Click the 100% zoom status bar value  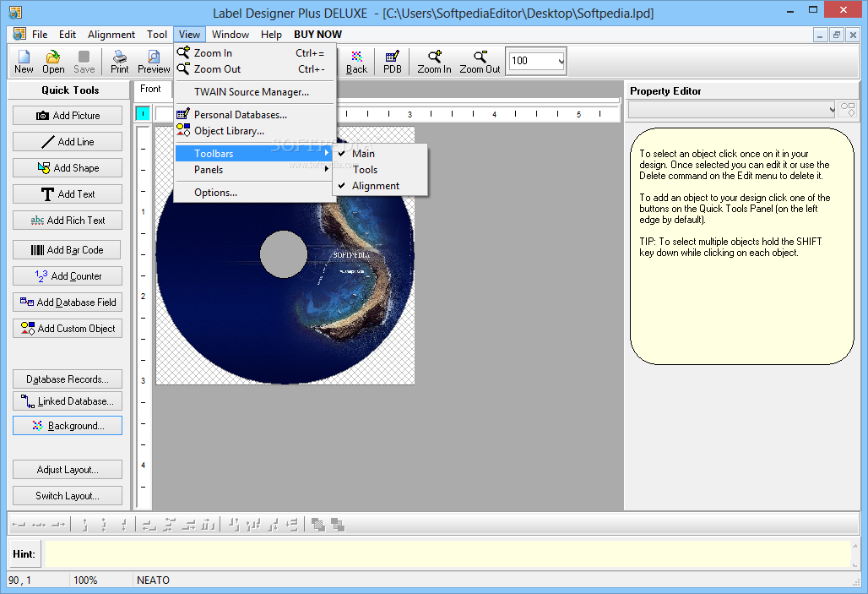point(85,580)
